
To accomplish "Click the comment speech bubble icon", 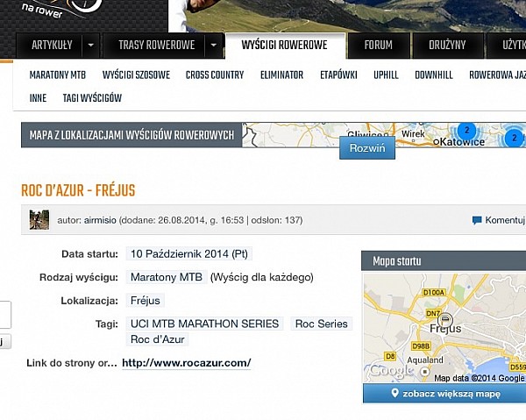I will [x=477, y=220].
